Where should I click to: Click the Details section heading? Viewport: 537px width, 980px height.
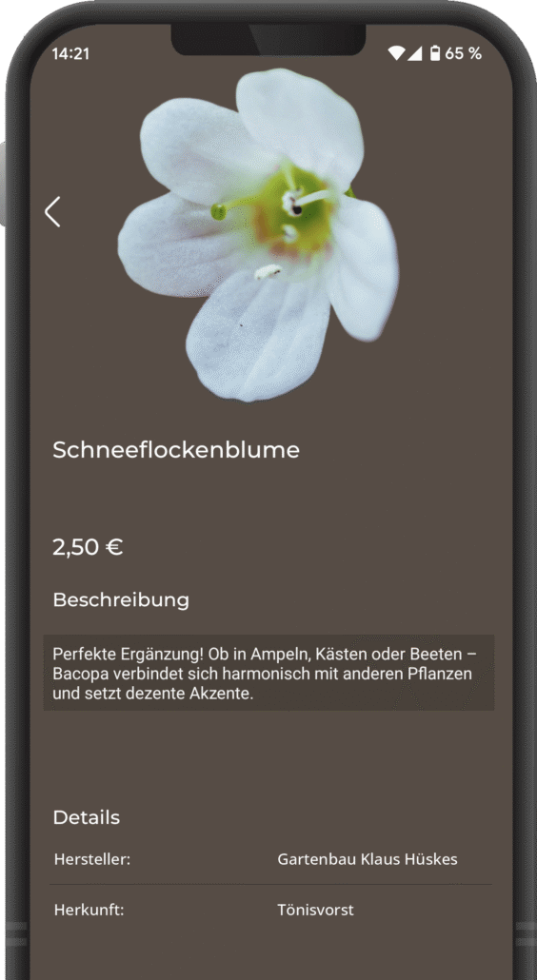87,817
